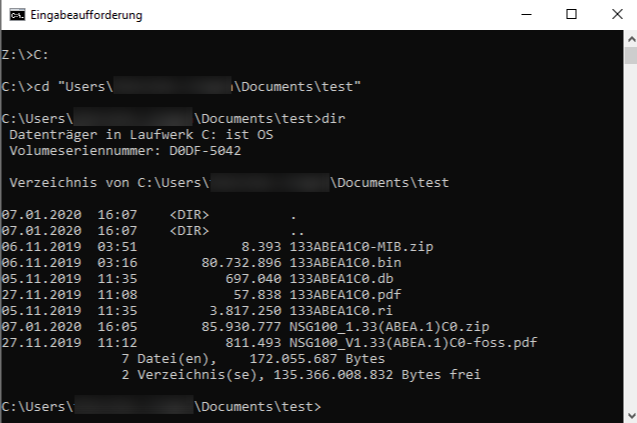Click the scrollbar down arrow
637x423 pixels.
(629, 414)
